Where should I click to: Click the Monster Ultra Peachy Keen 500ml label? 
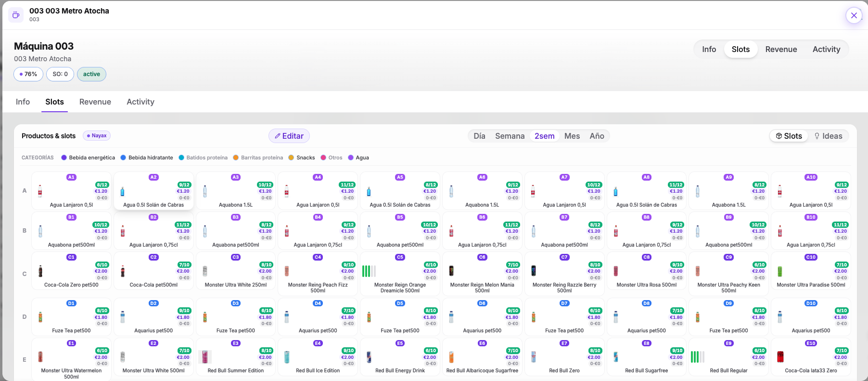(728, 288)
